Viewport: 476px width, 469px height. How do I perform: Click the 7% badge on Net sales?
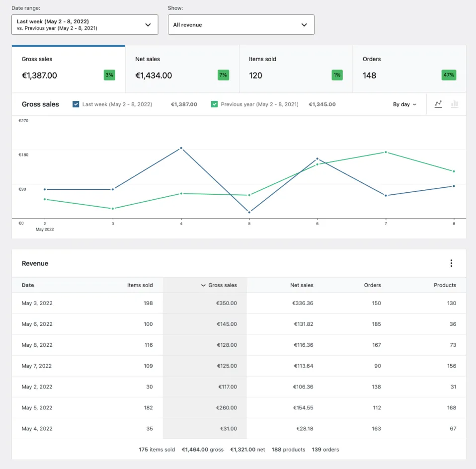point(223,75)
